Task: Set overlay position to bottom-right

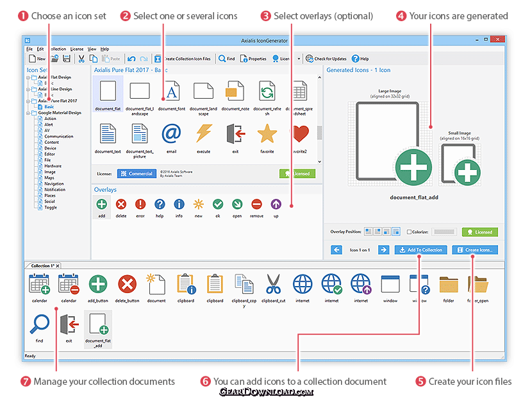Action: (396, 232)
